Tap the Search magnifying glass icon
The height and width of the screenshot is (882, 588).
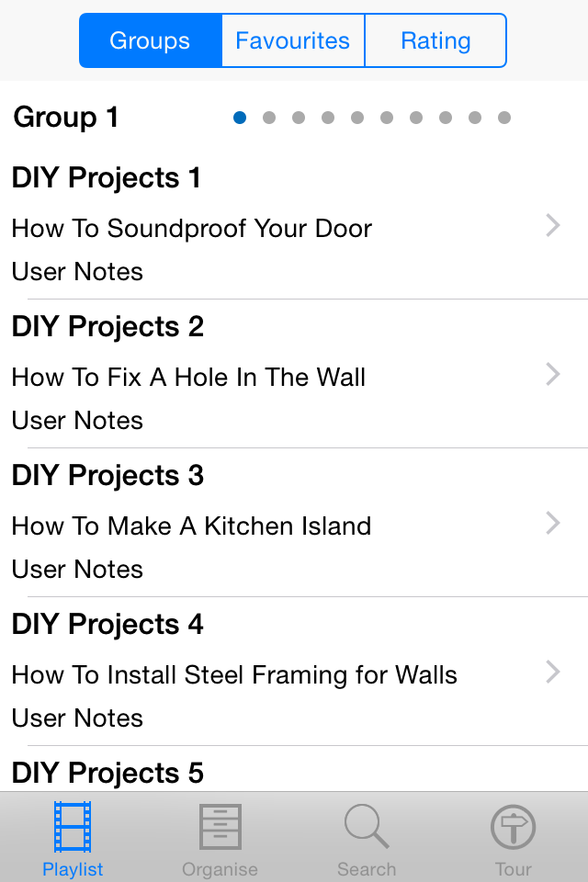point(367,827)
